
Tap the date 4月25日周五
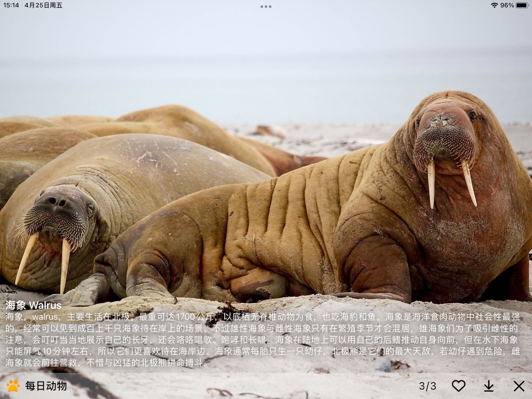43,5
